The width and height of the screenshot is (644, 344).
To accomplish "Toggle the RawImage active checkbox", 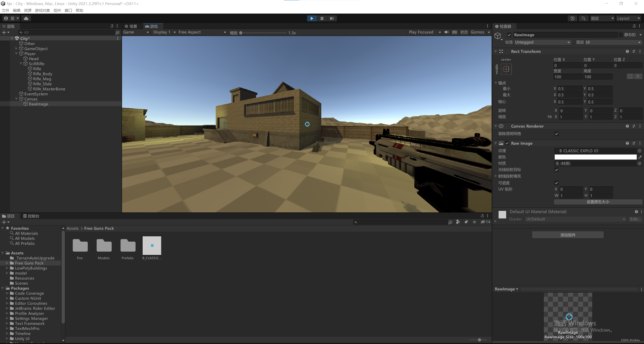I will (509, 35).
